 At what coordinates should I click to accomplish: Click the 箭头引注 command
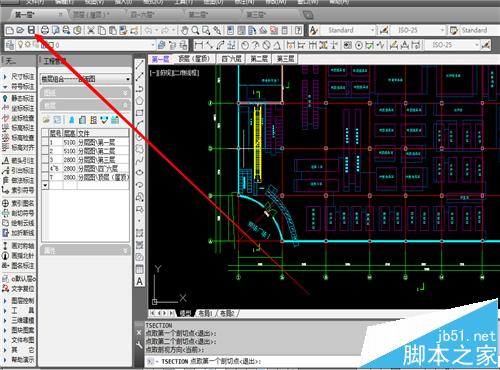coord(19,161)
